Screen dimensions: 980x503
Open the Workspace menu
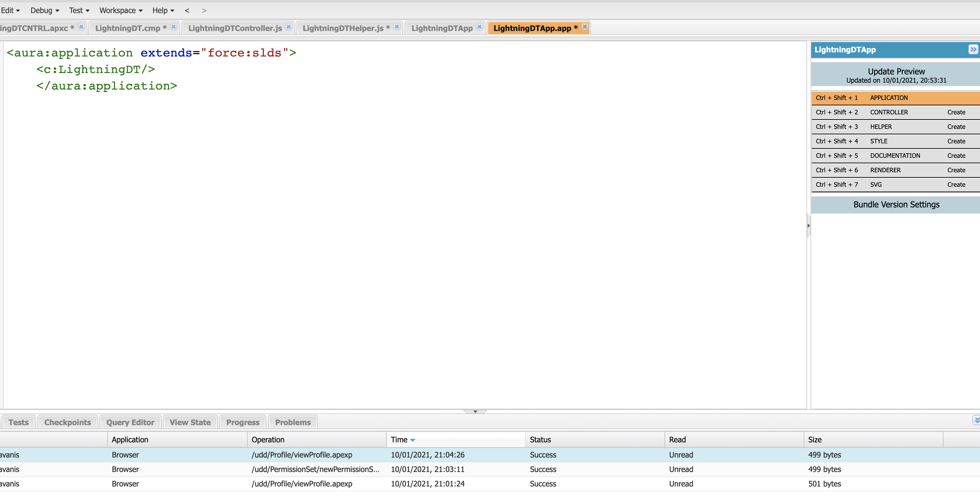[x=121, y=11]
